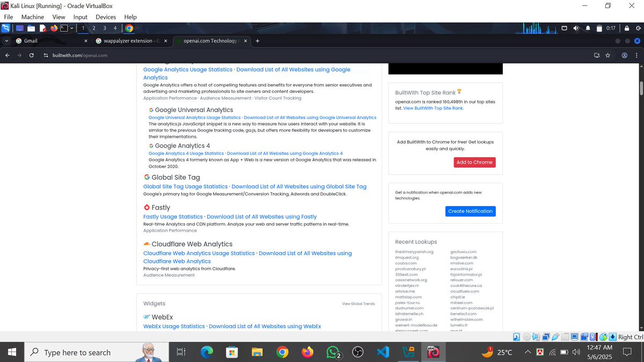Click the Kali logout icon
This screenshot has height=362, width=644.
638,28
